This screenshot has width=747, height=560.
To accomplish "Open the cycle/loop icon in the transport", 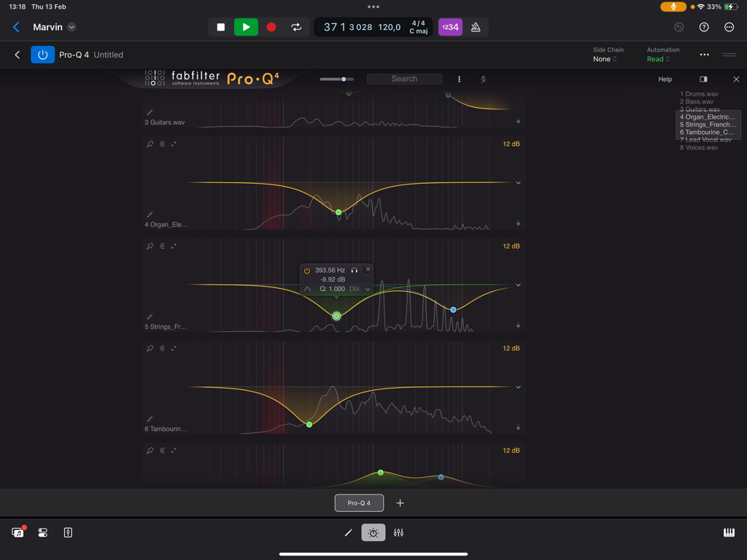I will click(x=297, y=26).
